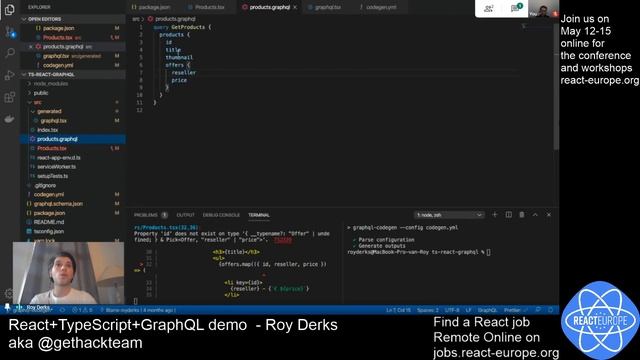Close the bottom terminal panel
Viewport: 640px width, 360px height.
[549, 215]
